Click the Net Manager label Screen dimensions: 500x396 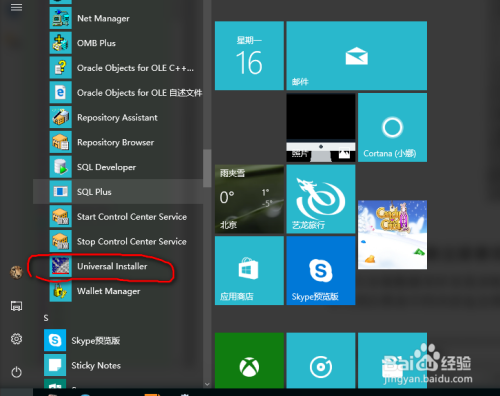click(x=103, y=19)
